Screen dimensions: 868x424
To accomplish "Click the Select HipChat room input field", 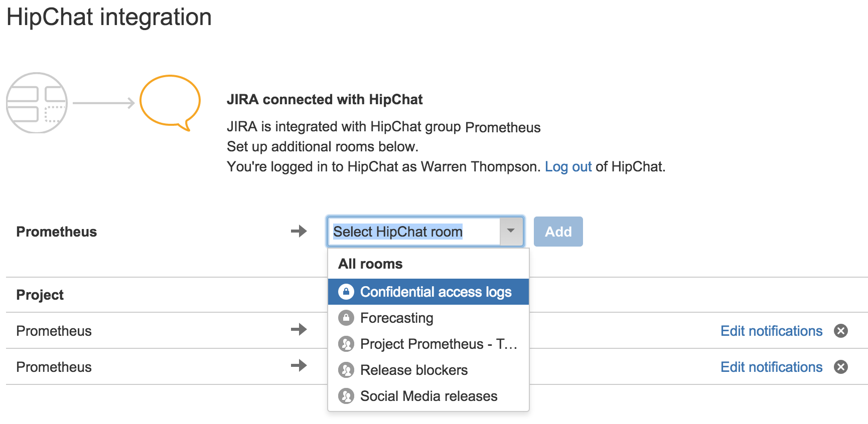I will pos(414,232).
